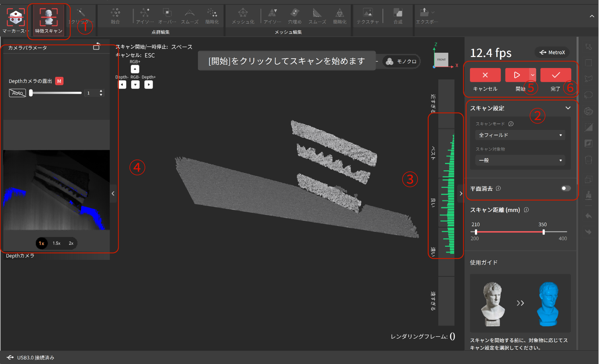Click the 完了 button
This screenshot has height=364, width=599.
(x=555, y=75)
